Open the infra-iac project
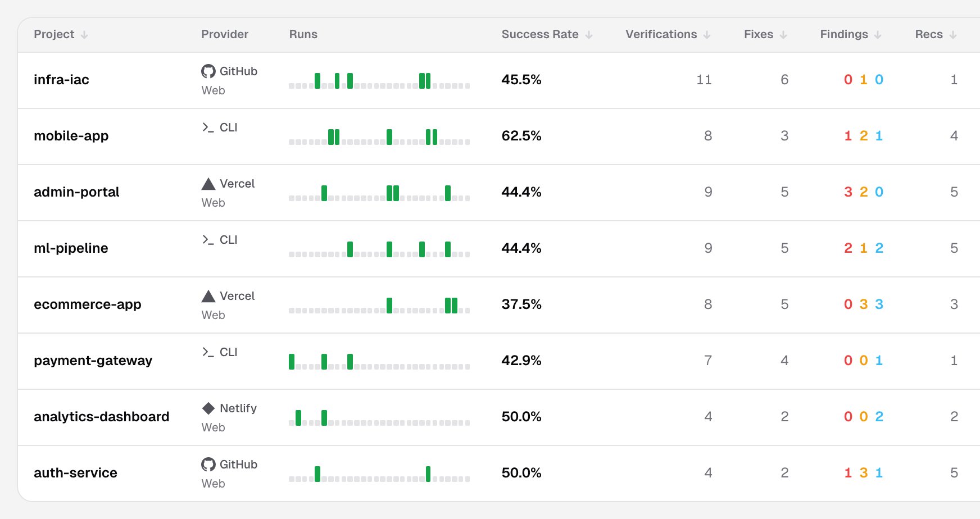This screenshot has height=519, width=980. click(x=61, y=80)
